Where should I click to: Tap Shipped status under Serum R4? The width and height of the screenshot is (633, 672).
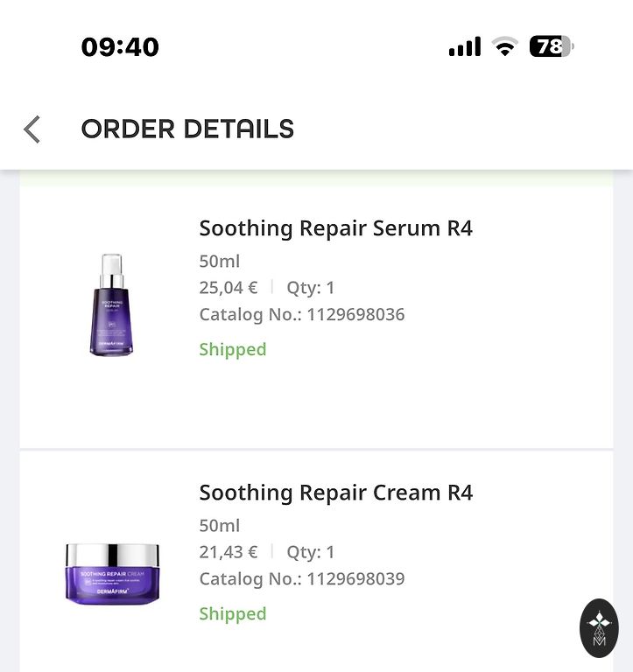pyautogui.click(x=232, y=349)
